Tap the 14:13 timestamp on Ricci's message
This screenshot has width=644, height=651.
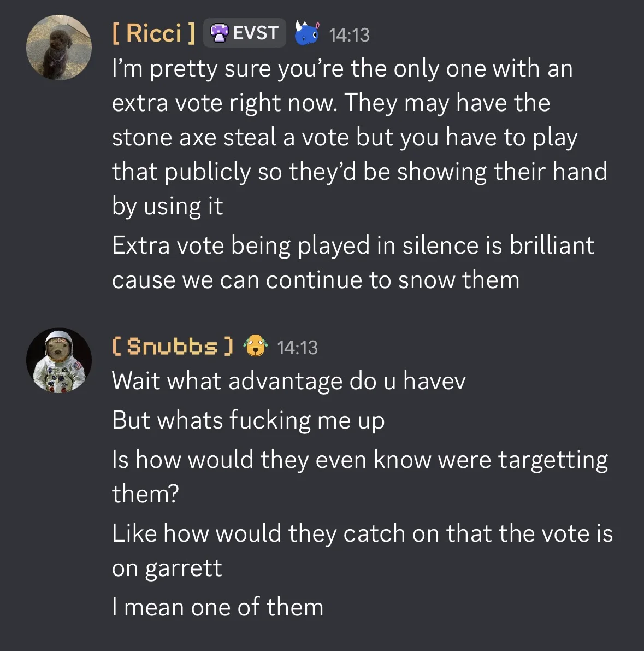pos(349,35)
